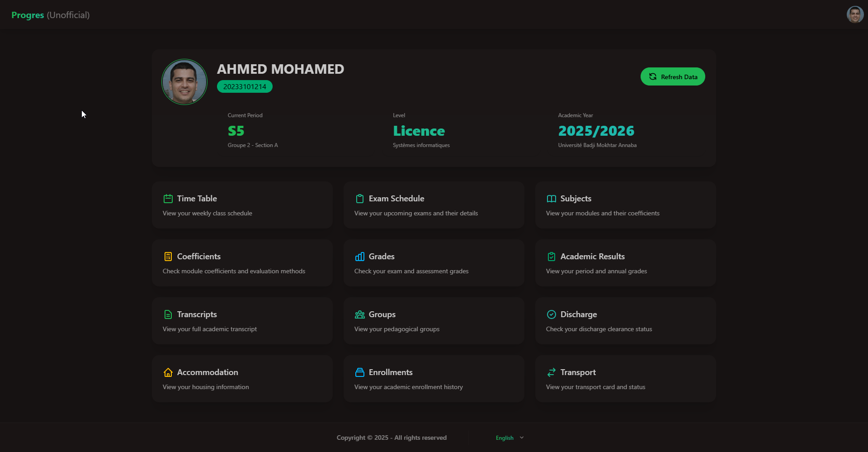
Task: Click the Subjects book icon
Action: 551,198
